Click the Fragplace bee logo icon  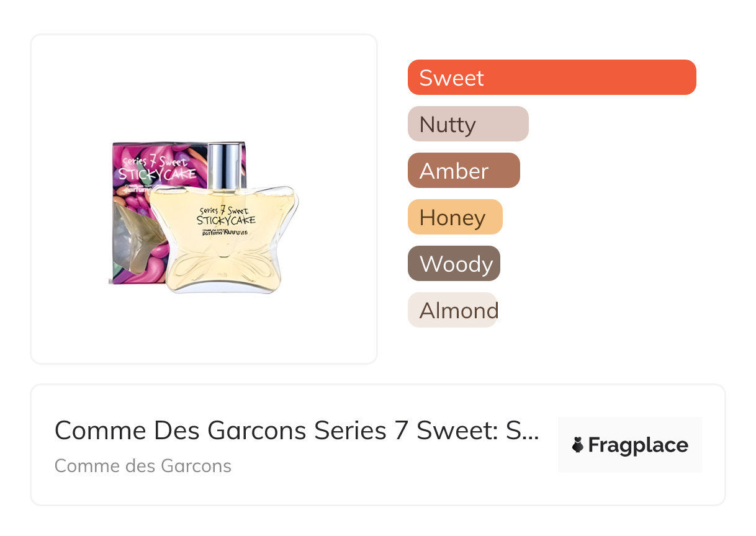coord(578,445)
